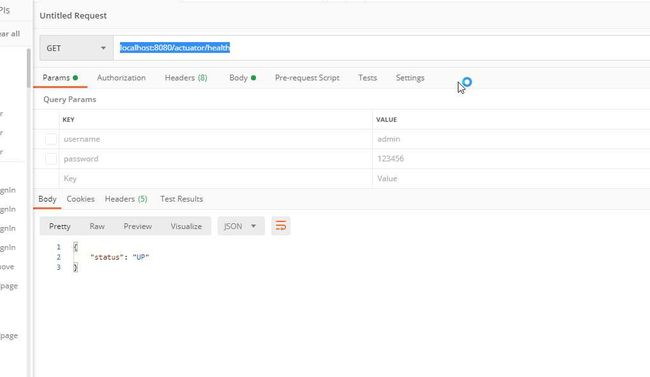Switch to the request Body tab
This screenshot has height=377, width=650.
pos(243,78)
